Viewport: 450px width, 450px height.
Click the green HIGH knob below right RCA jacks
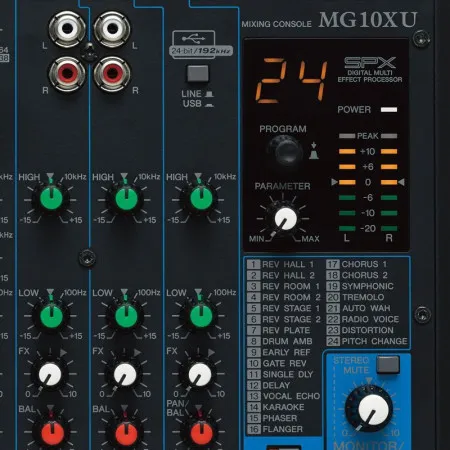[x=126, y=199]
